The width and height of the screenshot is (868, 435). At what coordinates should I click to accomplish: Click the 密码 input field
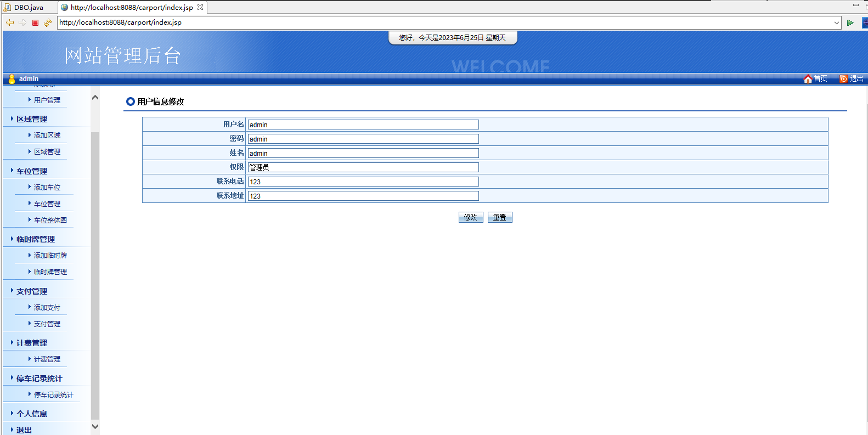pyautogui.click(x=363, y=139)
